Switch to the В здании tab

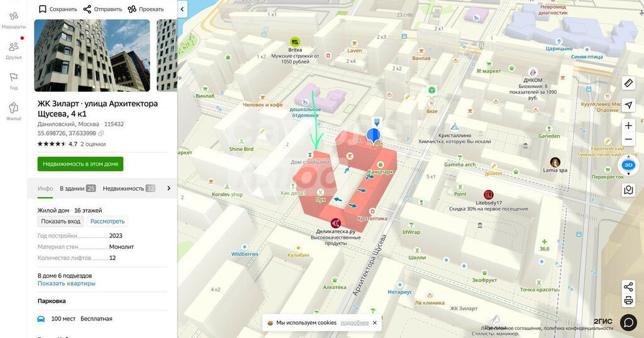tap(77, 188)
